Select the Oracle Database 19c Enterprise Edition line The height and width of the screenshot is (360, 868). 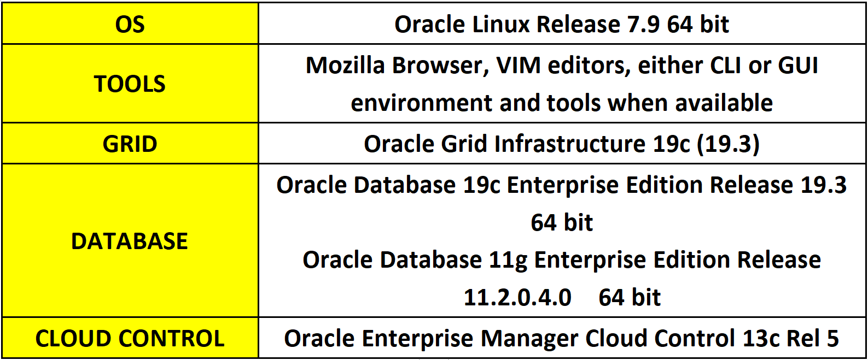(562, 185)
